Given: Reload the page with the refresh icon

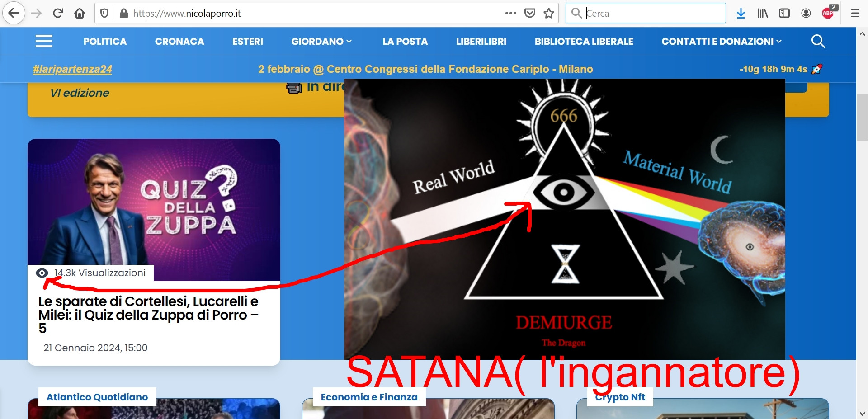Looking at the screenshot, I should [58, 13].
